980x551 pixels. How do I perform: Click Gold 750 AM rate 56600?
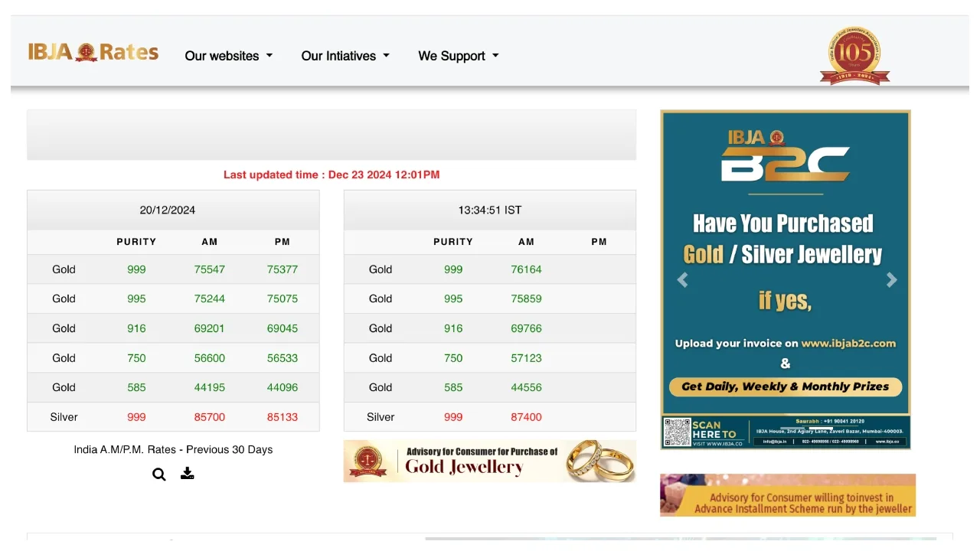[x=210, y=357]
